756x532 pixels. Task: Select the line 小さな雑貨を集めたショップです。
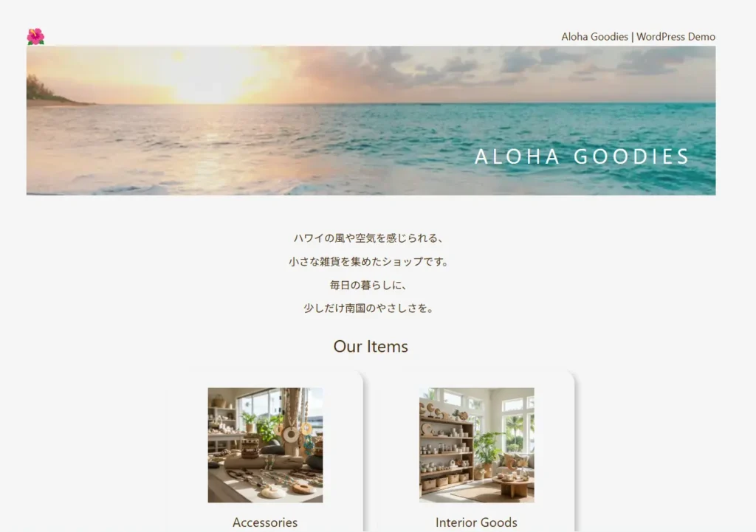coord(368,262)
